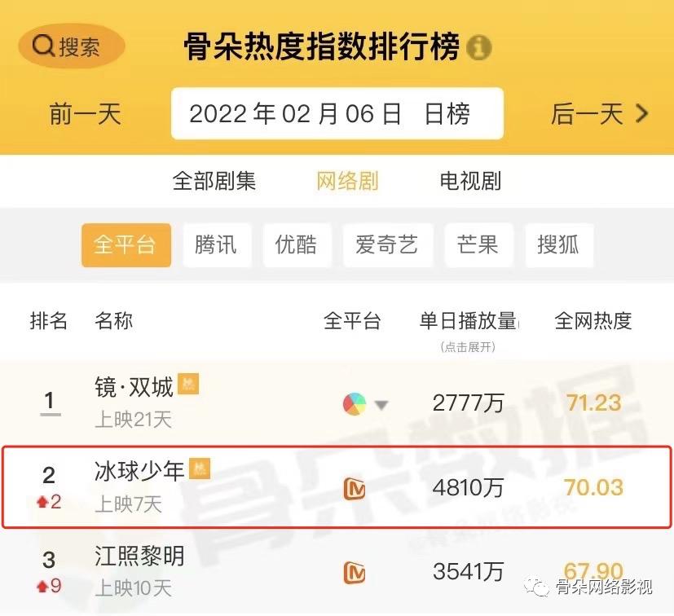Switch to the 全部剧集 tab

pyautogui.click(x=214, y=181)
